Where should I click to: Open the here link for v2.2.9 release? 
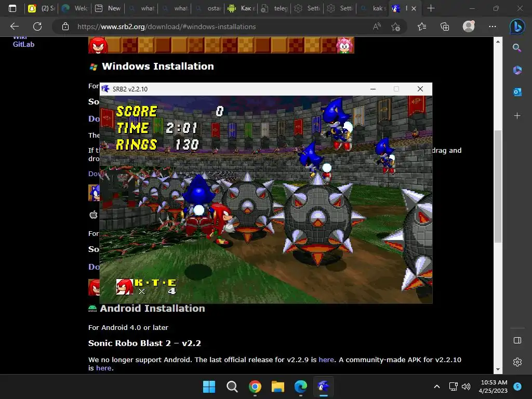coord(326,360)
